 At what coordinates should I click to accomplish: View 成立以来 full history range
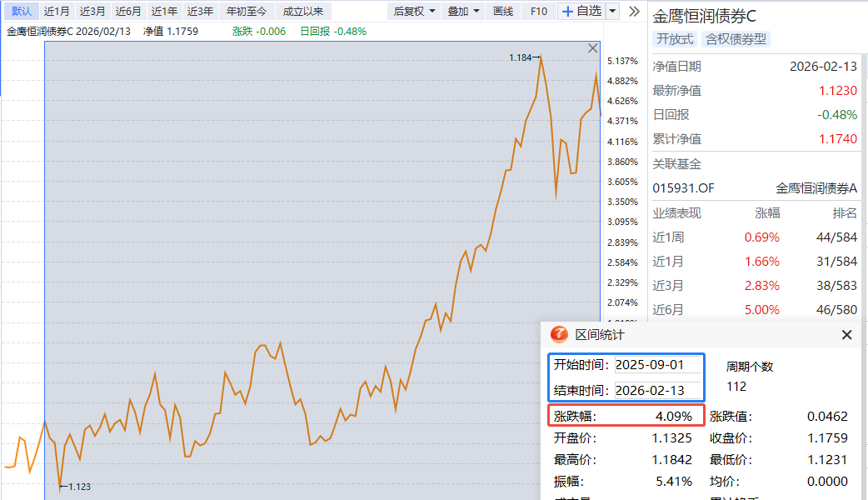(x=303, y=12)
